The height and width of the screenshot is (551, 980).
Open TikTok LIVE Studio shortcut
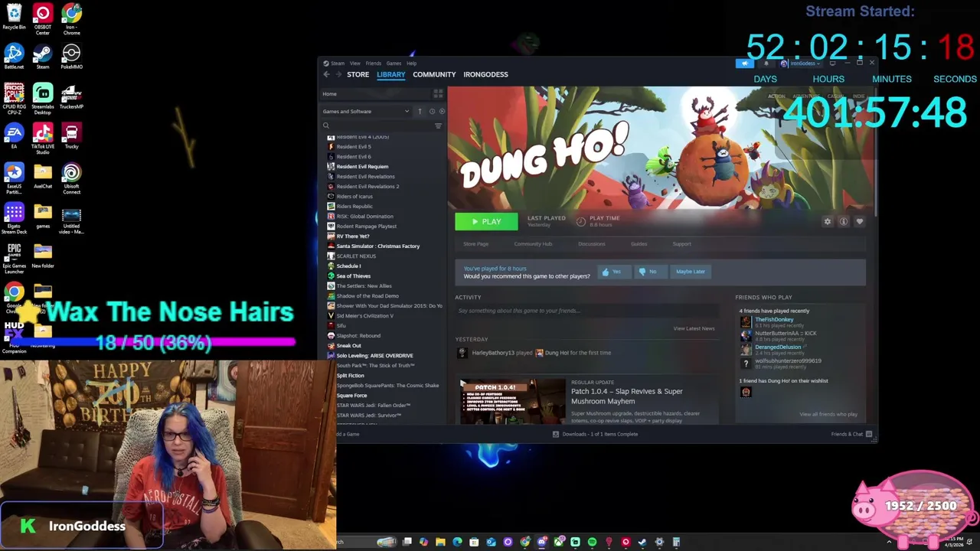click(x=43, y=139)
